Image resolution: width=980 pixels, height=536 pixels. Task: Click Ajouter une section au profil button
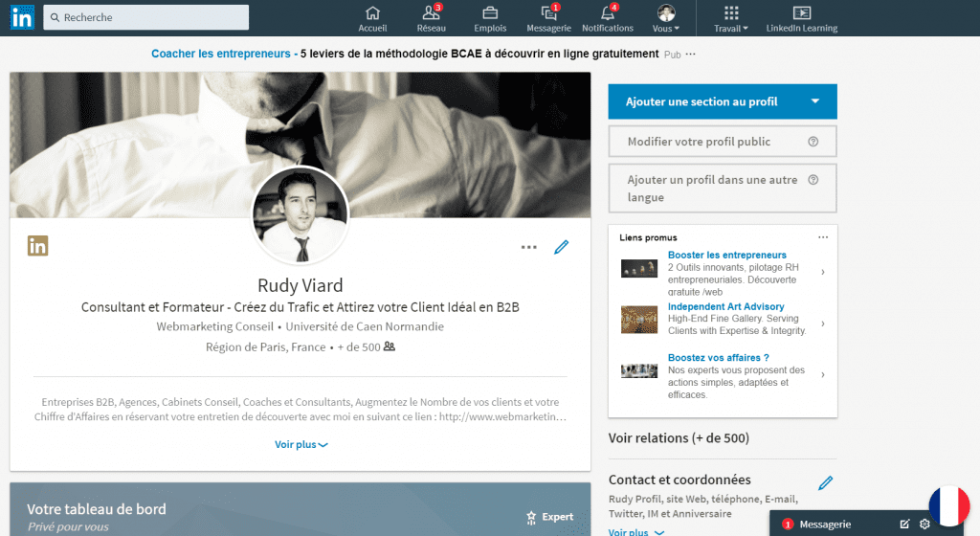coord(723,101)
